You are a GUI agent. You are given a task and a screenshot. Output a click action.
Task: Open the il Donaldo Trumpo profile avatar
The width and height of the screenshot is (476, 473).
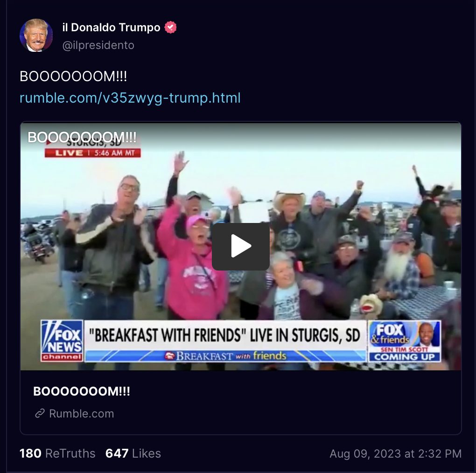click(x=36, y=35)
